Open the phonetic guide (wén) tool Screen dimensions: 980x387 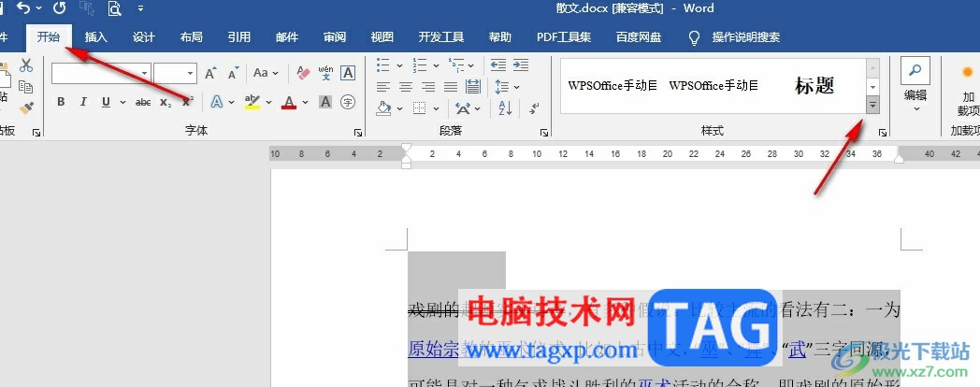(325, 73)
